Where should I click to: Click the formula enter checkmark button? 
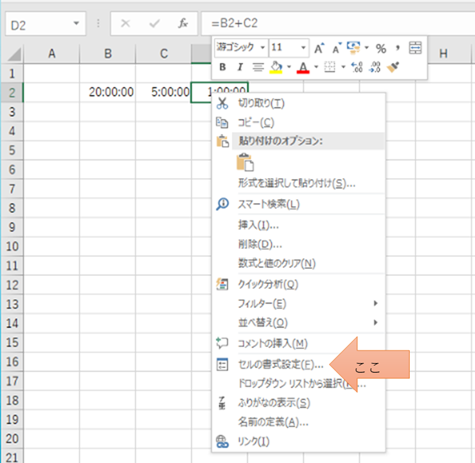(x=154, y=23)
